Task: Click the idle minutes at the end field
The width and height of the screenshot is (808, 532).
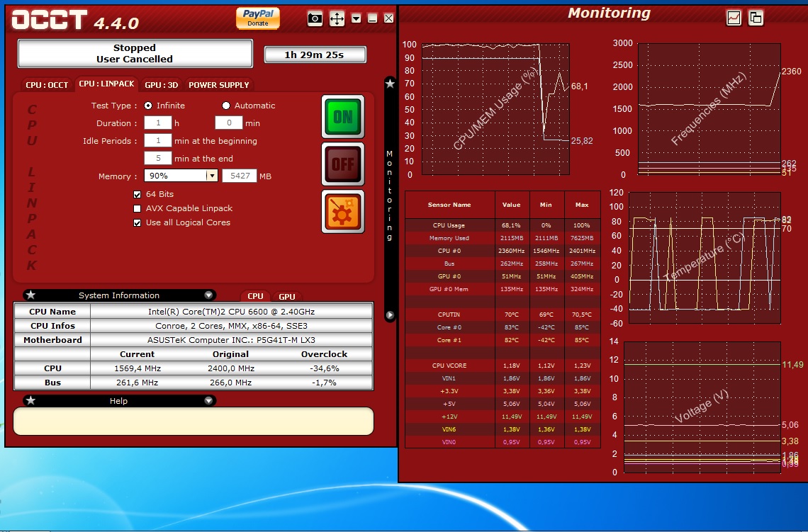Action: point(157,158)
